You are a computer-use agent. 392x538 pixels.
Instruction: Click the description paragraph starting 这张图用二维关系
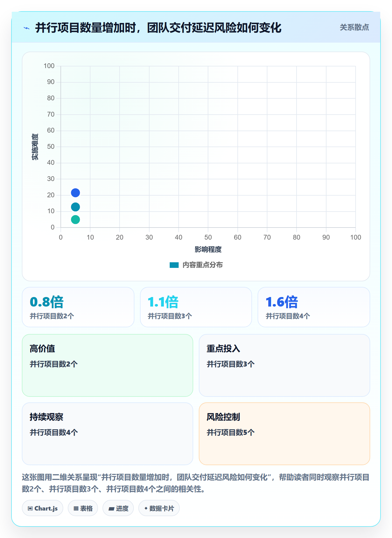pos(196,483)
